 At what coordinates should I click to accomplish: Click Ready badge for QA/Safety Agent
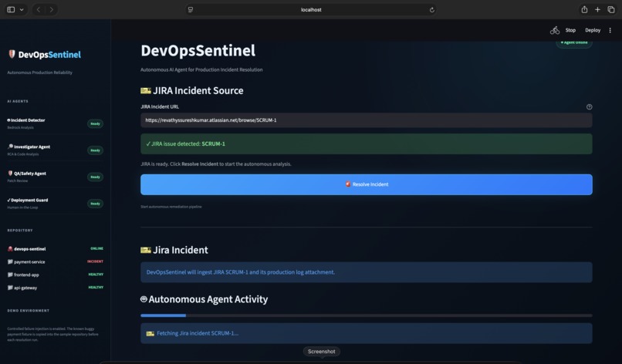coord(95,177)
